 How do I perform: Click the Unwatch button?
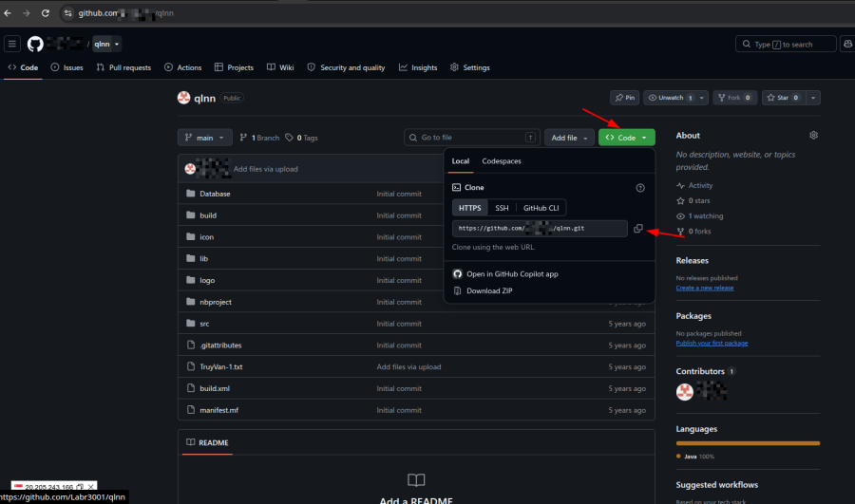[670, 98]
